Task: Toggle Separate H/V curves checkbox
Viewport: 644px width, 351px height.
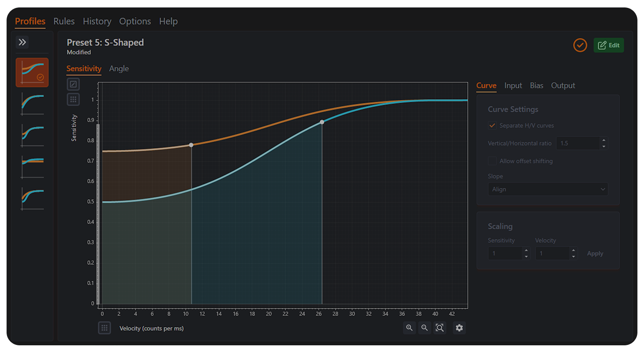Action: tap(492, 125)
